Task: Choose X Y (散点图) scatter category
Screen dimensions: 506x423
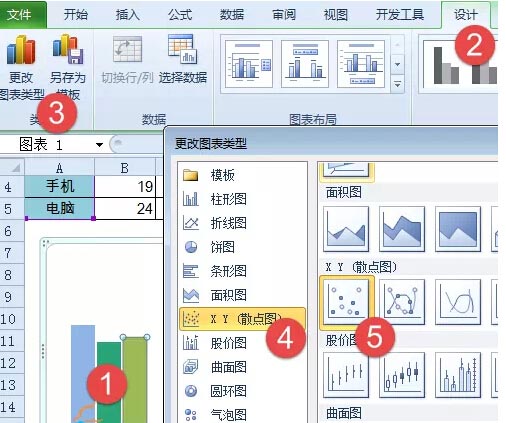Action: [x=242, y=319]
